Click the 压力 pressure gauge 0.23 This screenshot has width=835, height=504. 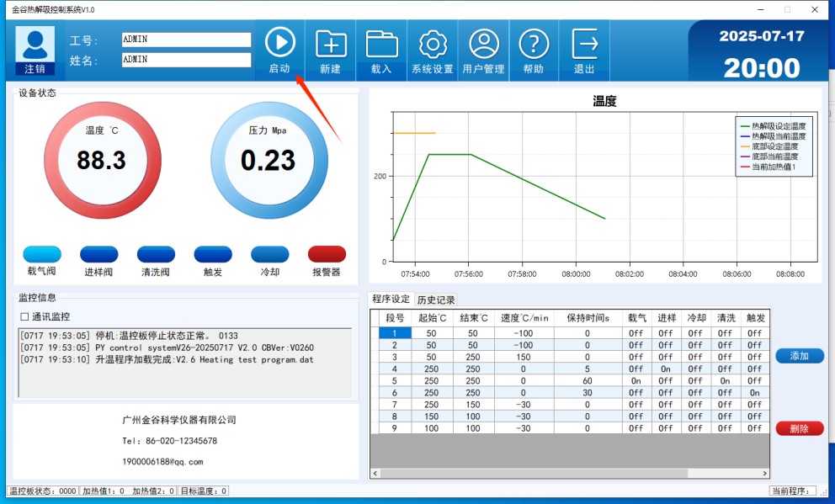[269, 160]
